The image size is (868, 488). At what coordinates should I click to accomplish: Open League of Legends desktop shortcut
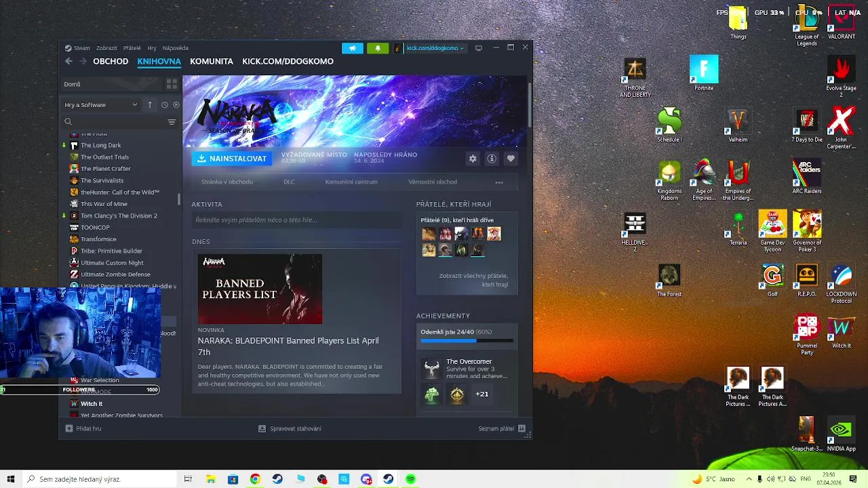[807, 26]
